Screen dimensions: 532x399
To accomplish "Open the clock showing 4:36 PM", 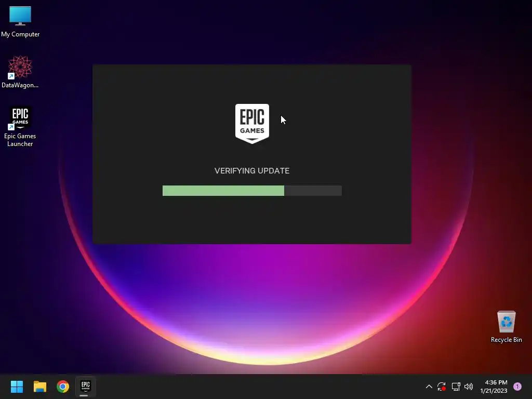I will pyautogui.click(x=494, y=387).
